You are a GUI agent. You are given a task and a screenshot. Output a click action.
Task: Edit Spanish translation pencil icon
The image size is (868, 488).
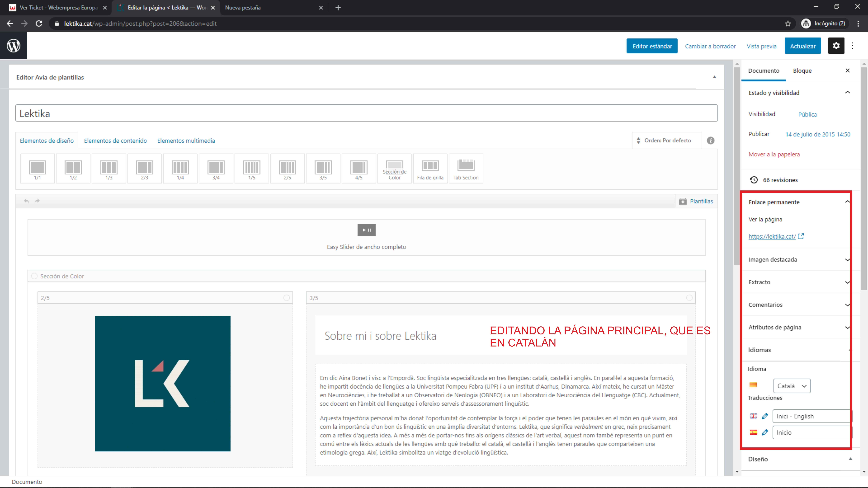pos(765,432)
